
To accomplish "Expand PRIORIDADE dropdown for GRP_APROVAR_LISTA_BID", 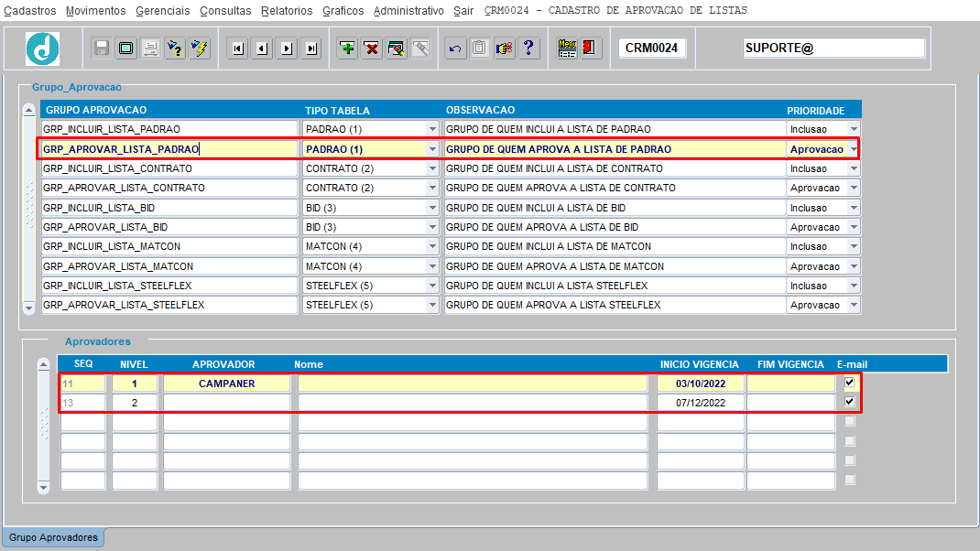I will [854, 227].
